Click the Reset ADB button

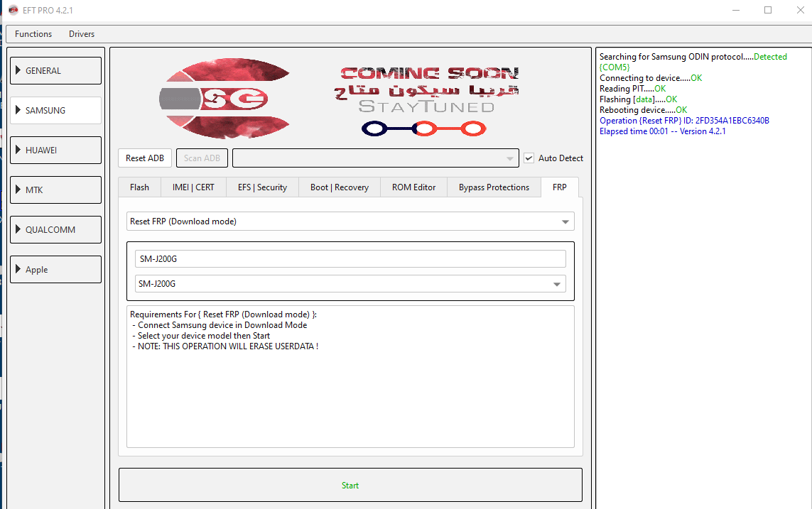[145, 158]
